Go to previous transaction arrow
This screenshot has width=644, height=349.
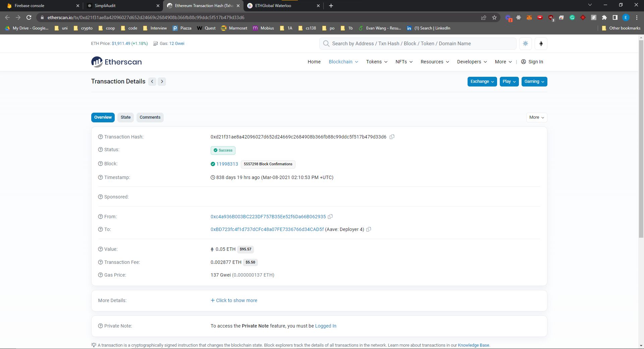(x=152, y=81)
